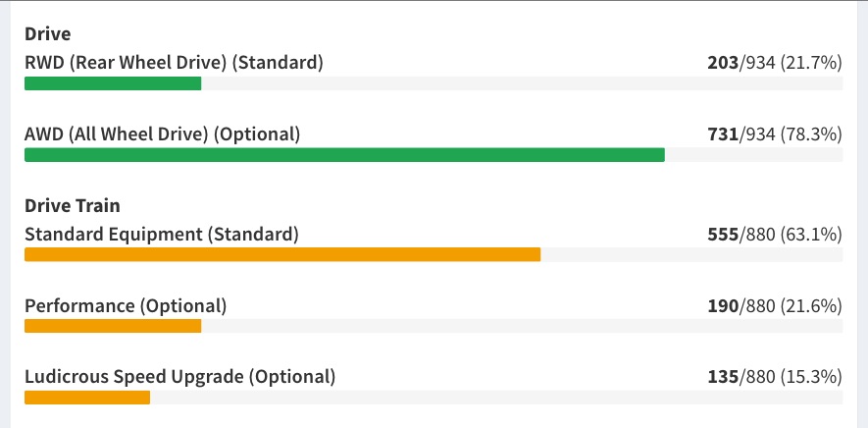868x428 pixels.
Task: Click the 203/934 (21.7%) count
Action: 775,63
